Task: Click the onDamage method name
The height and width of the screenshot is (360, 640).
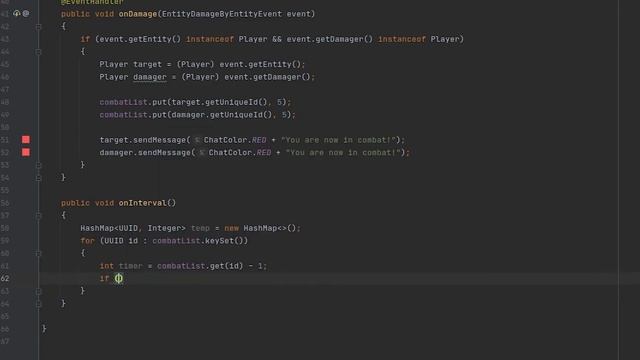Action: (138, 14)
